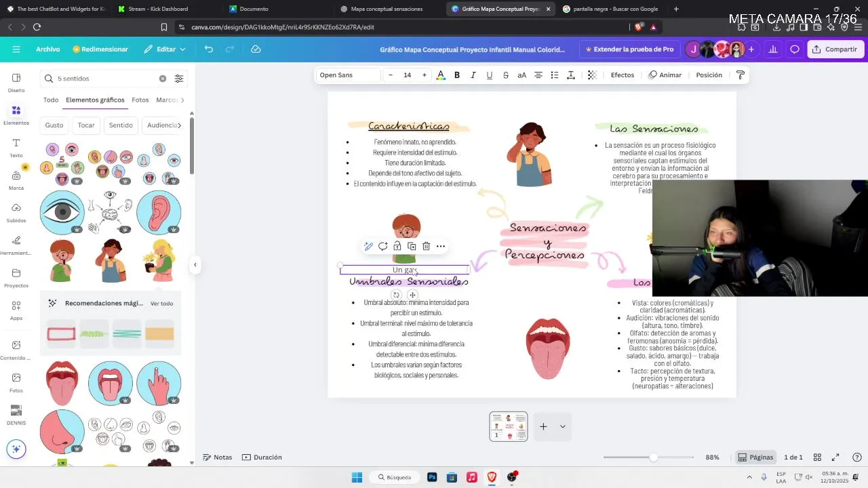The image size is (868, 488).
Task: Switch to the Fotos results tab
Action: pos(140,100)
